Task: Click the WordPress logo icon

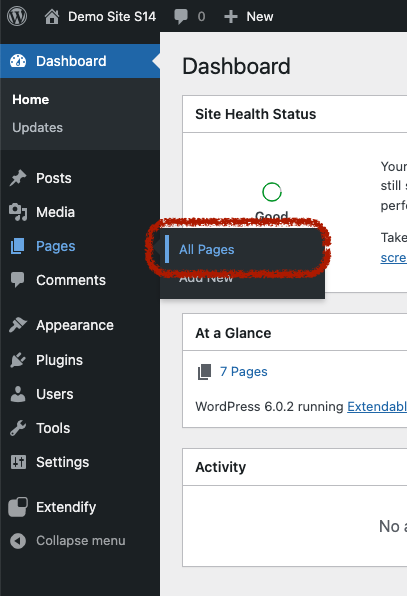Action: (17, 16)
